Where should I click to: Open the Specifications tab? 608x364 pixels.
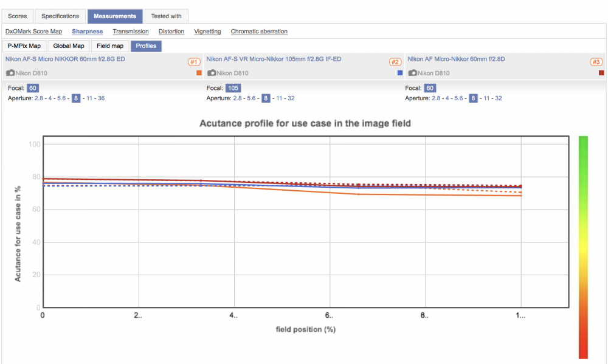(60, 16)
